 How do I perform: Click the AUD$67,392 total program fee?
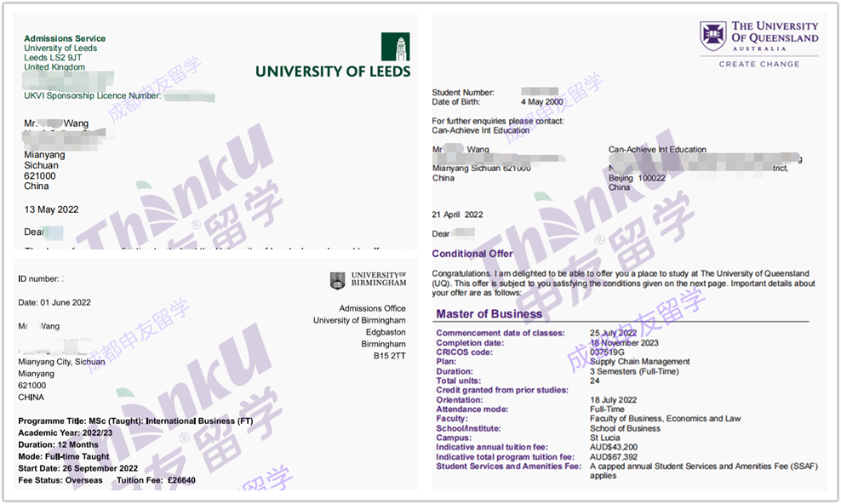pos(613,456)
